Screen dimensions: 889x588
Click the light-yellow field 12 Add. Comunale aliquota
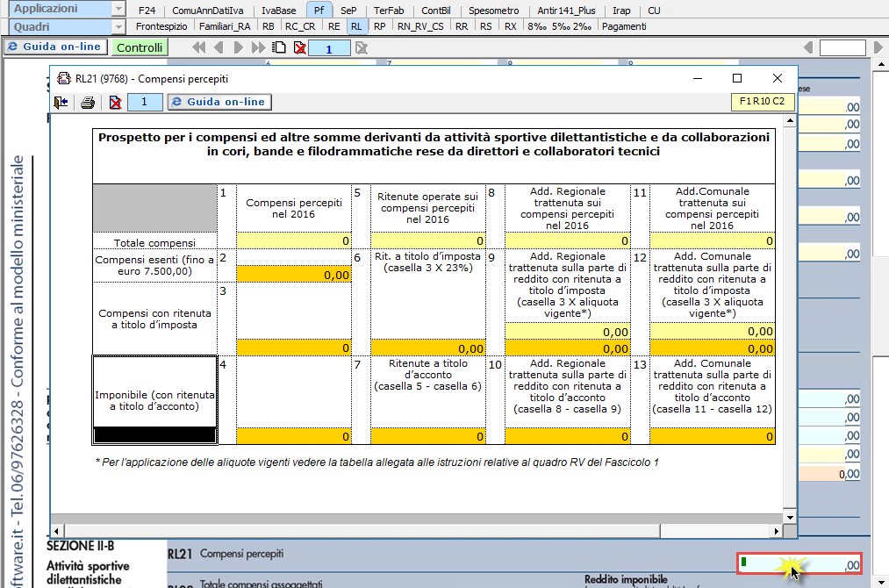[712, 331]
